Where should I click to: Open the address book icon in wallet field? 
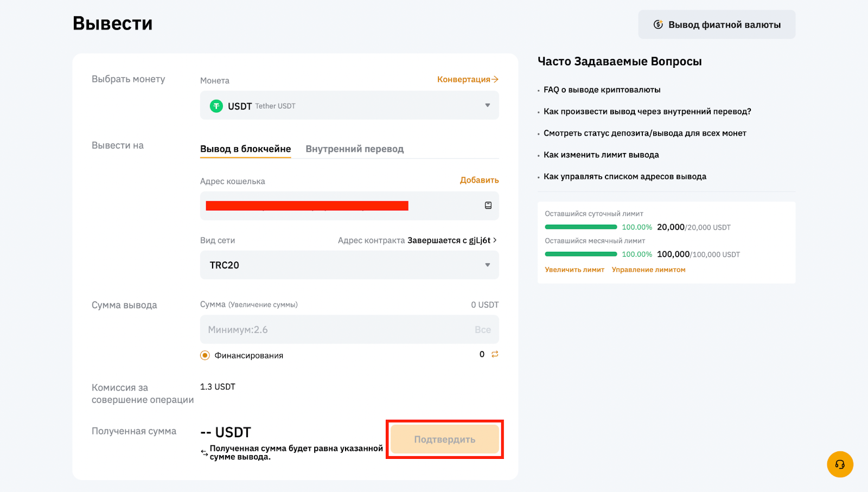tap(488, 206)
